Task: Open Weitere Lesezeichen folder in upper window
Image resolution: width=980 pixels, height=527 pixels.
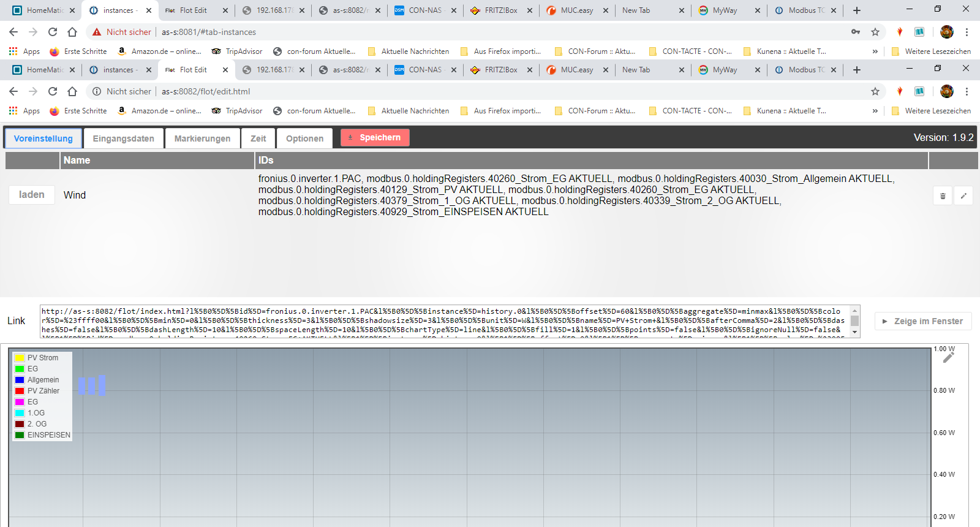Action: tap(932, 51)
